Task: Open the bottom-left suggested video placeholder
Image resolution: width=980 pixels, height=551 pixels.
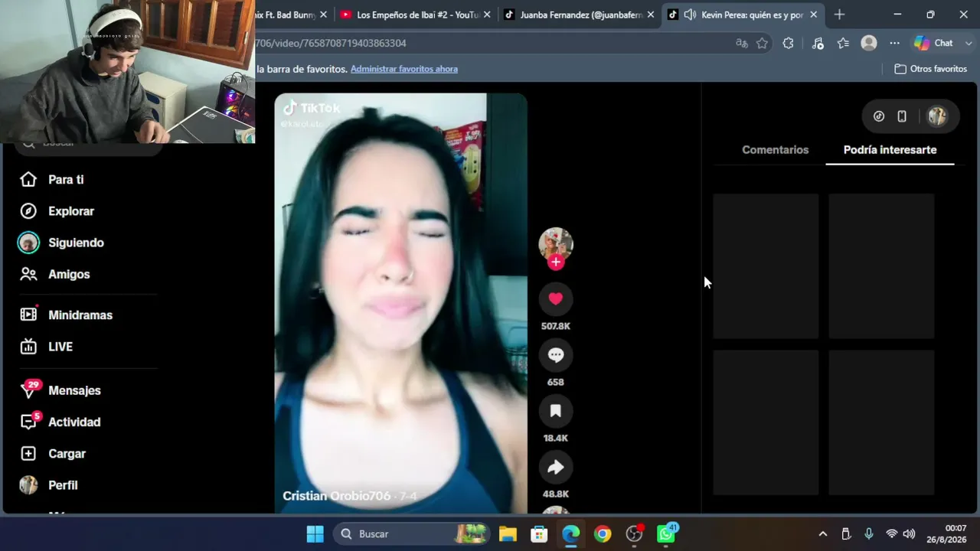Action: tap(766, 422)
